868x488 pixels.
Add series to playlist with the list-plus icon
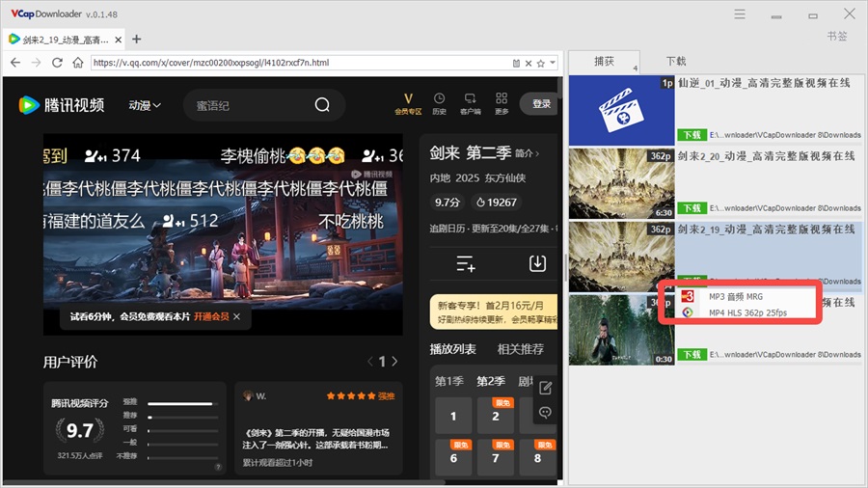click(466, 263)
